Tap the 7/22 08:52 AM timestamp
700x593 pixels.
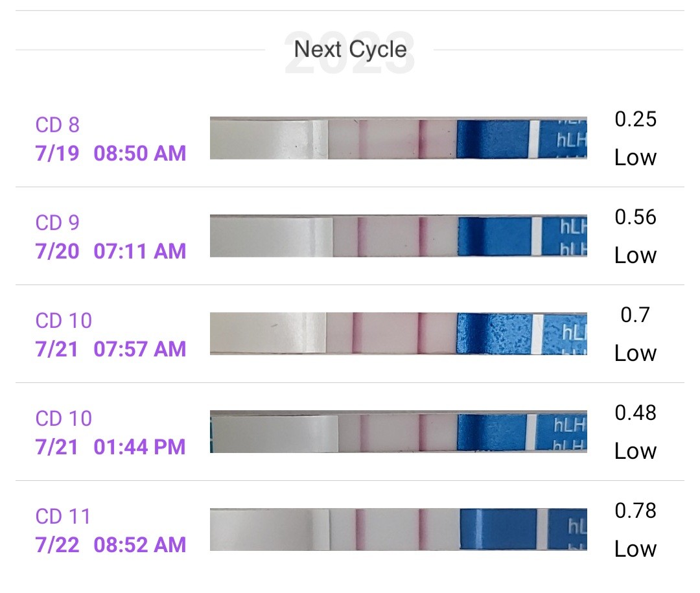111,545
